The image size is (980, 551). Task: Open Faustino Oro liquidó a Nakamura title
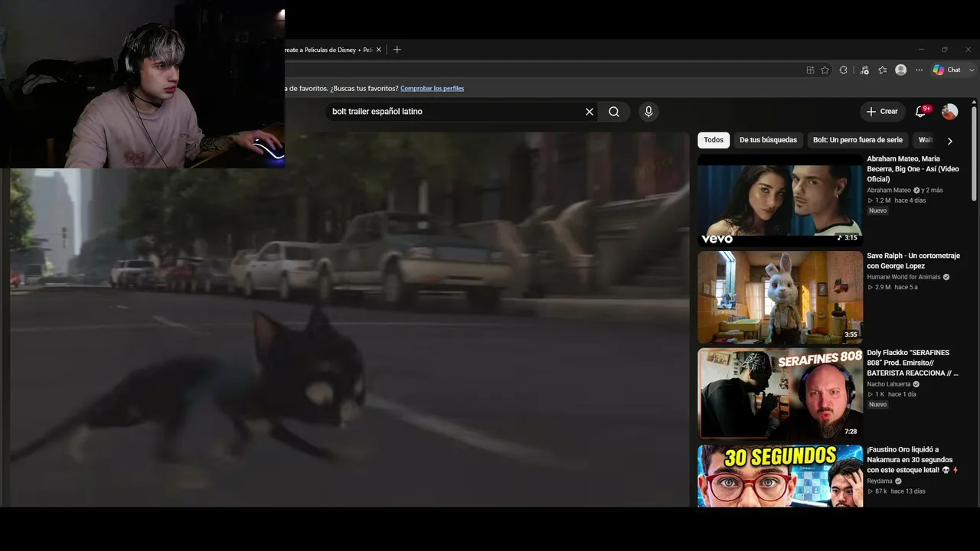pyautogui.click(x=913, y=460)
